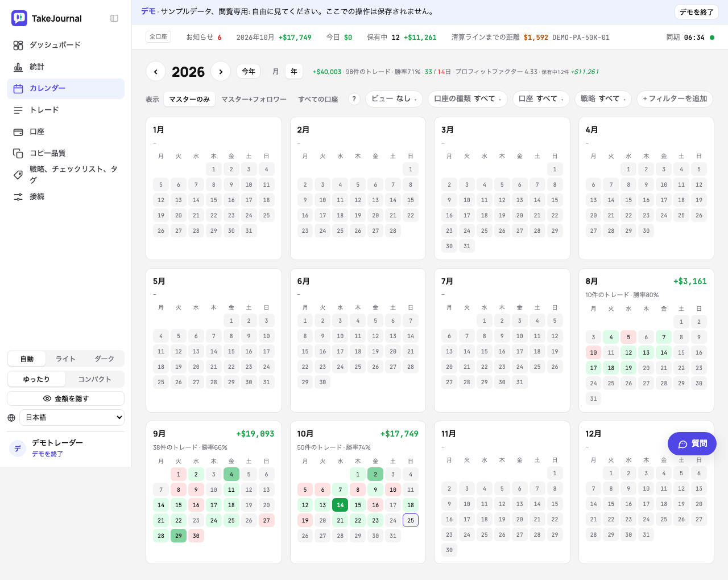Select マスター+フォロワー display tab
The width and height of the screenshot is (728, 580).
[254, 99]
